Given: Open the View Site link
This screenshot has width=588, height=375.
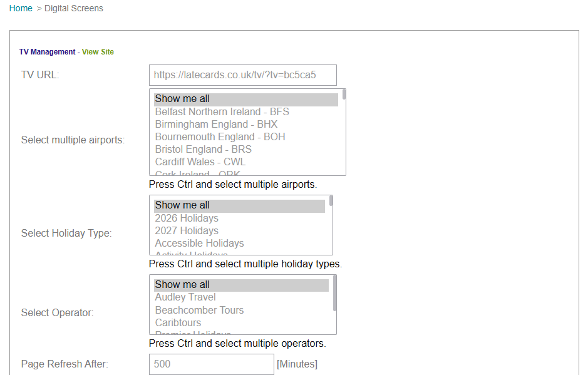Looking at the screenshot, I should click(x=98, y=52).
